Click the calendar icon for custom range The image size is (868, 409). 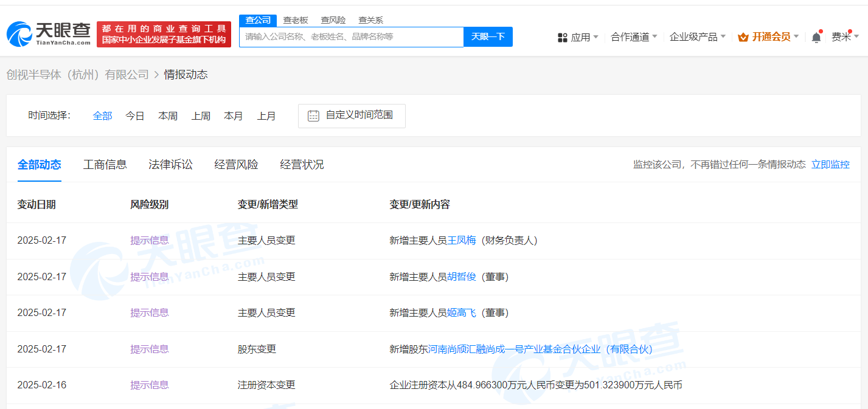313,115
